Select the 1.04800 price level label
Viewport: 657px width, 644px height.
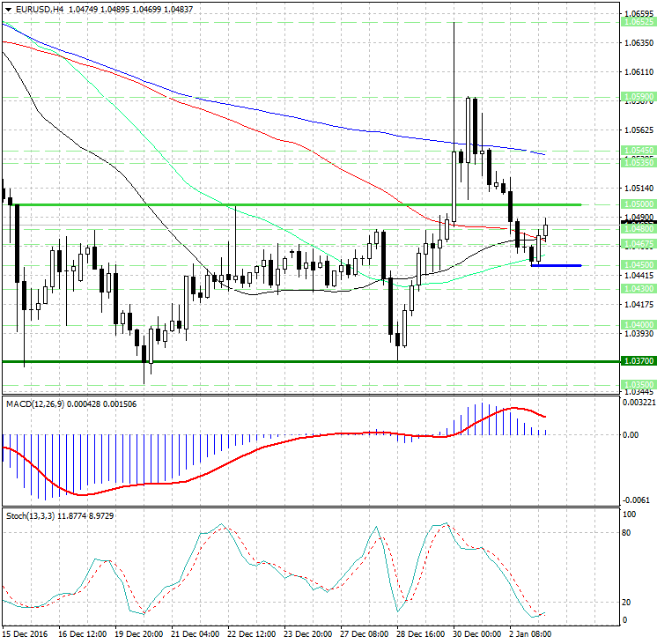[x=639, y=229]
